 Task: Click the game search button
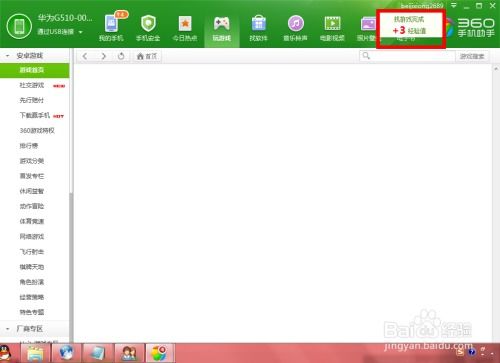point(472,56)
